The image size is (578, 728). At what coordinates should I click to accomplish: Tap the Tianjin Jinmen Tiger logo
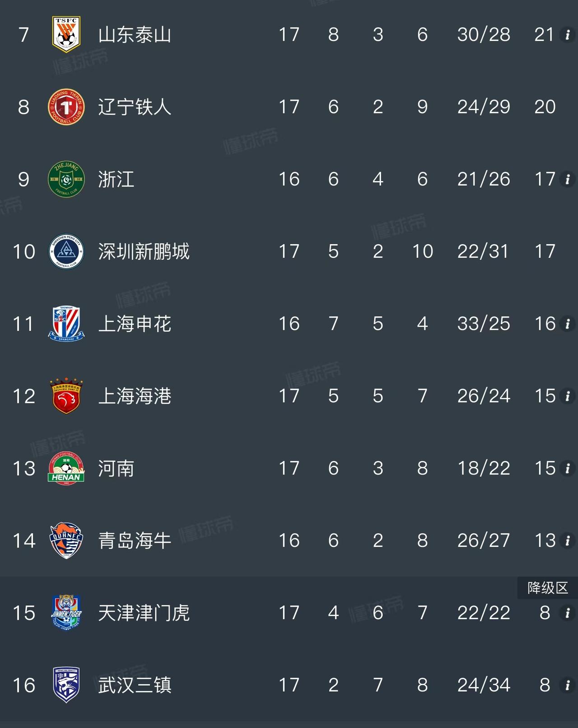[66, 612]
